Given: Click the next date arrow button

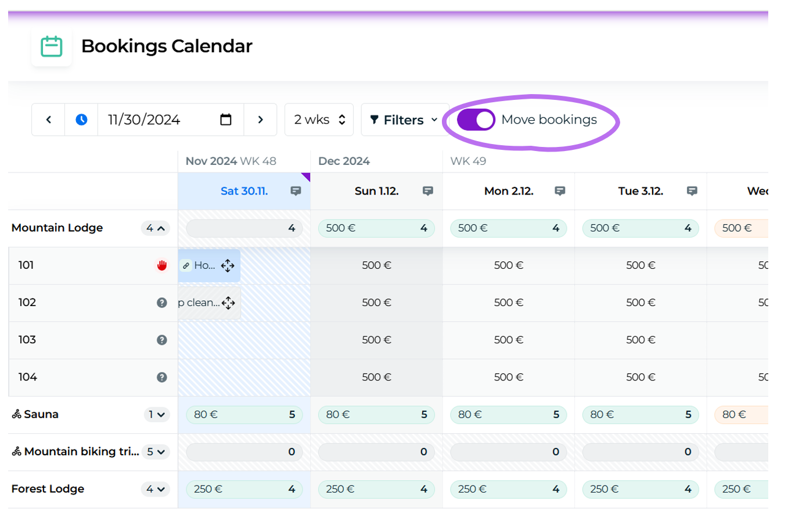Looking at the screenshot, I should tap(260, 120).
